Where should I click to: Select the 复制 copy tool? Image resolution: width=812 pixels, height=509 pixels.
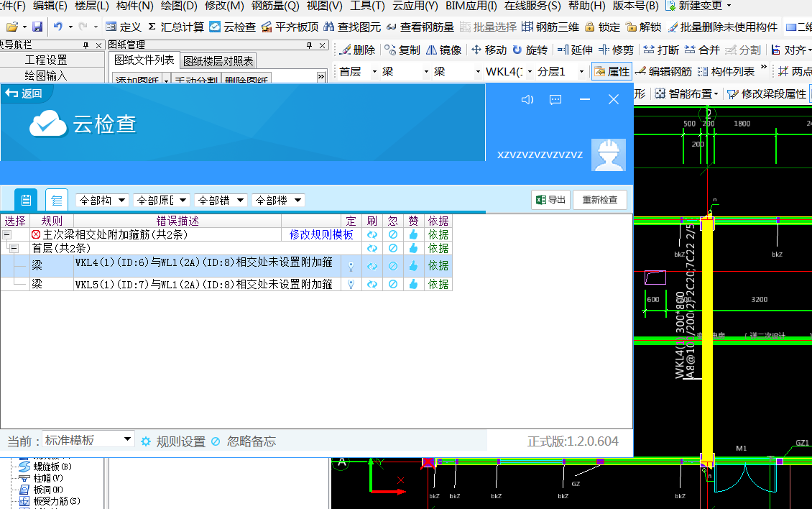pos(402,50)
